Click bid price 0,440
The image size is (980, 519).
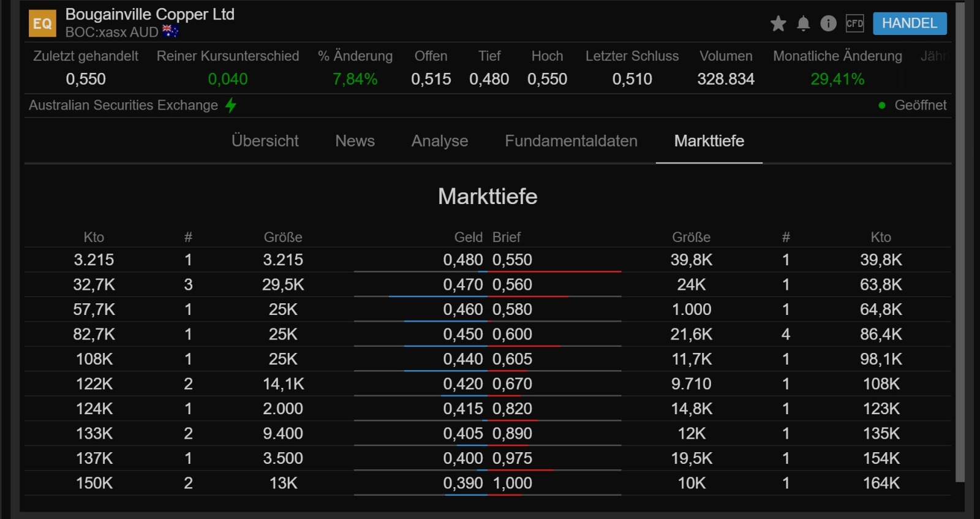(463, 359)
